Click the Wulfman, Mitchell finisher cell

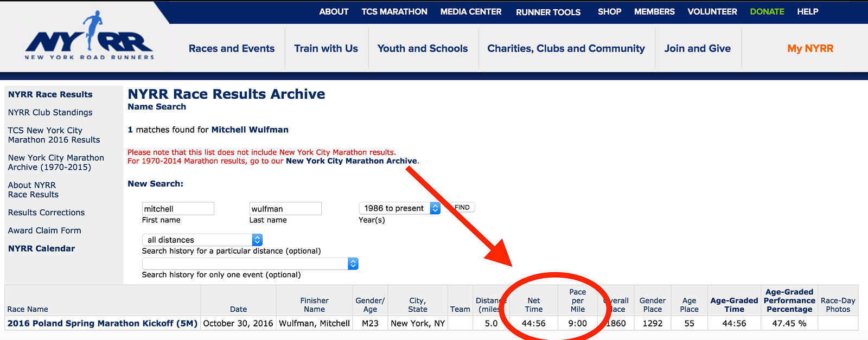315,323
